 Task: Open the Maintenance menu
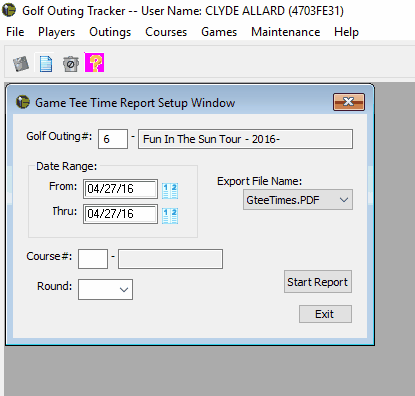286,32
